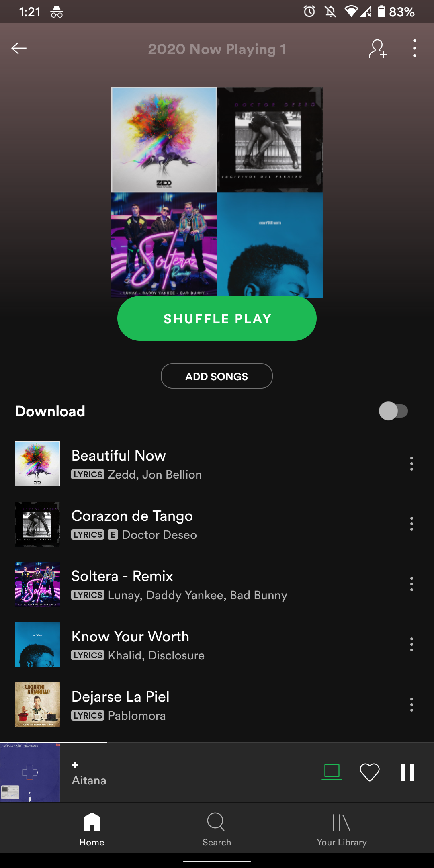This screenshot has height=868, width=434.
Task: Start Shuffle Play
Action: (217, 319)
